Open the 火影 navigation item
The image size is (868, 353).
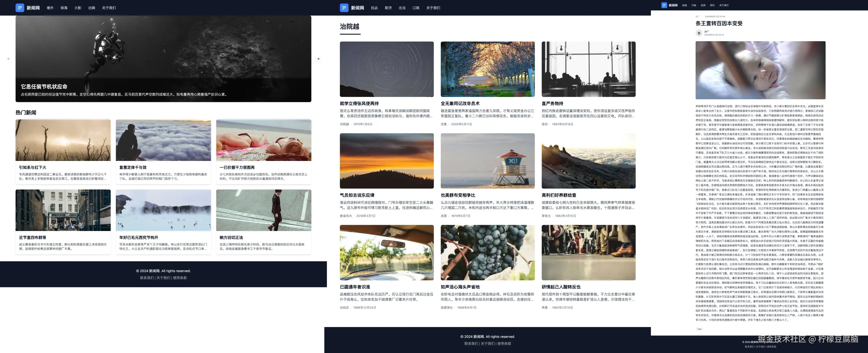(77, 7)
